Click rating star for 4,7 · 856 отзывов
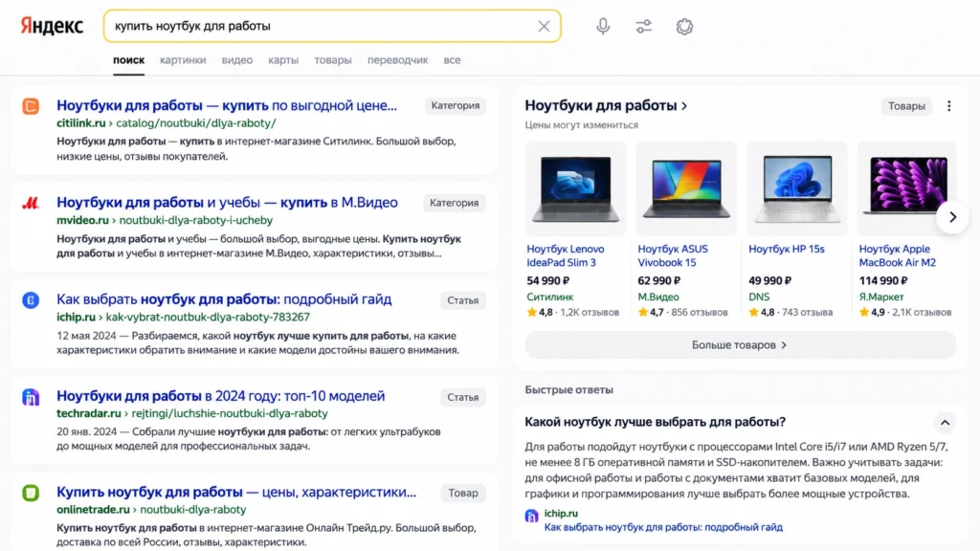 pyautogui.click(x=642, y=312)
